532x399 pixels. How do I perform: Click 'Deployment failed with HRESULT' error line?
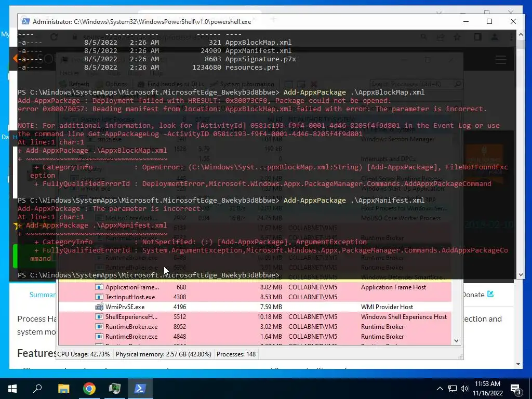tap(204, 100)
